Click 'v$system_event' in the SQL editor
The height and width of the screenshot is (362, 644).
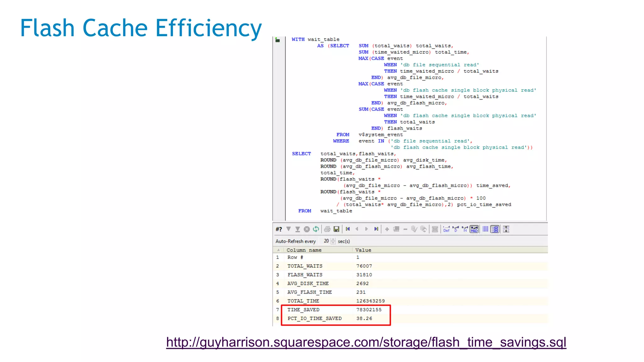(x=380, y=135)
